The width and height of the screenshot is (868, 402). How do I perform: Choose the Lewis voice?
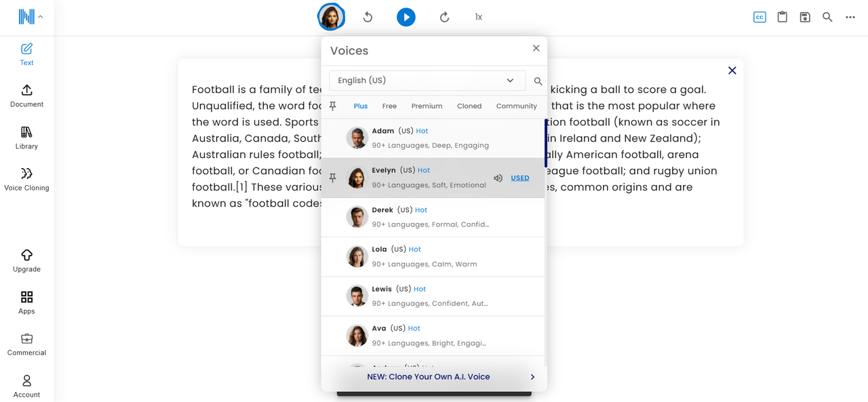point(433,296)
